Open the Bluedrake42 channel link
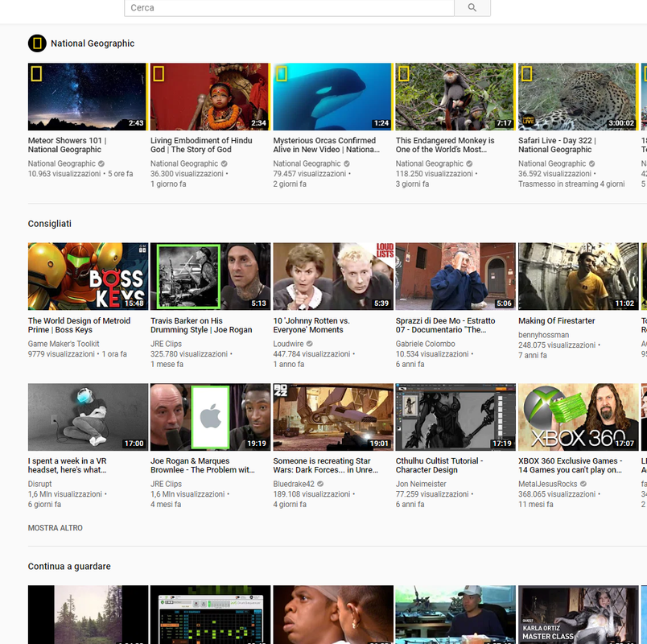 (x=294, y=484)
